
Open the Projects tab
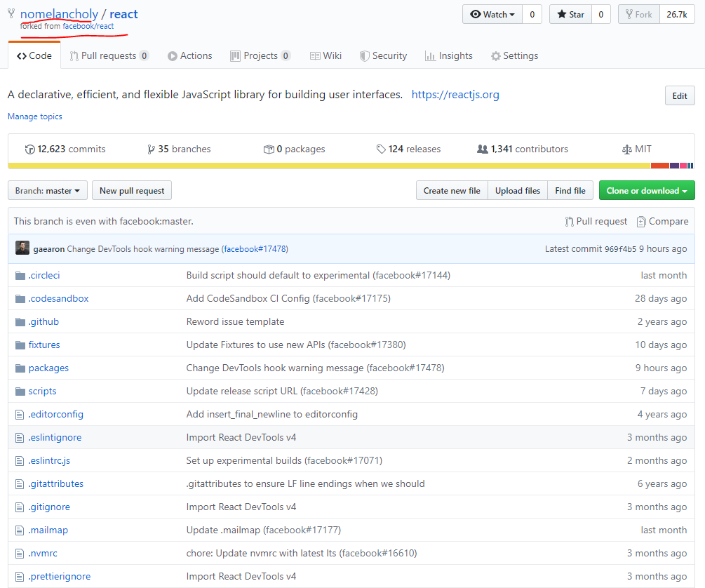click(x=260, y=56)
